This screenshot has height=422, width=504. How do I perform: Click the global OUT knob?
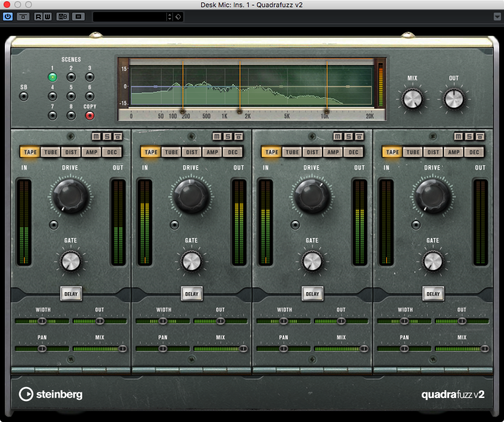[x=454, y=99]
